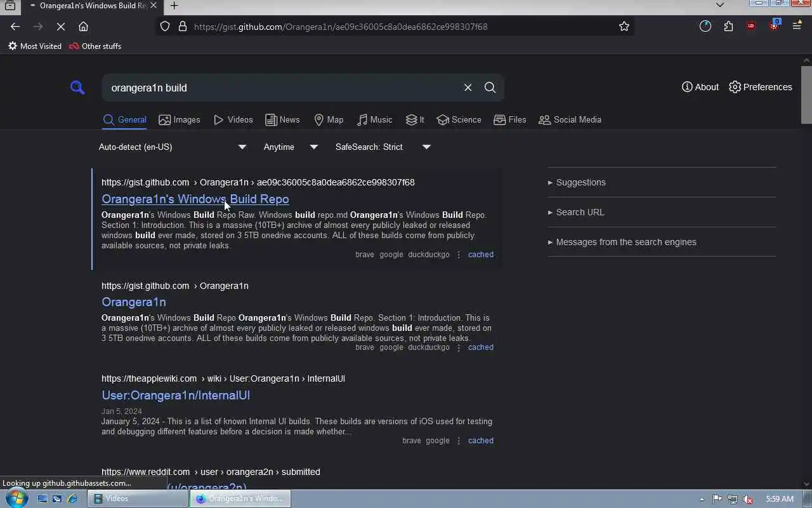Click the muted volume tray icon

tap(748, 499)
